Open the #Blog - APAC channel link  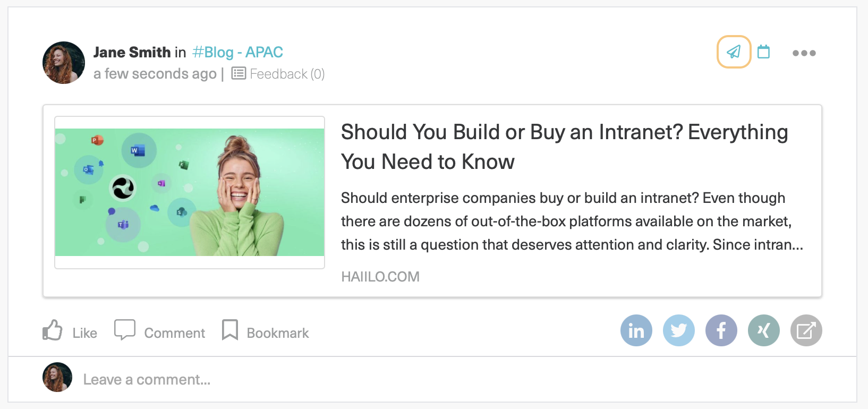[x=237, y=52]
